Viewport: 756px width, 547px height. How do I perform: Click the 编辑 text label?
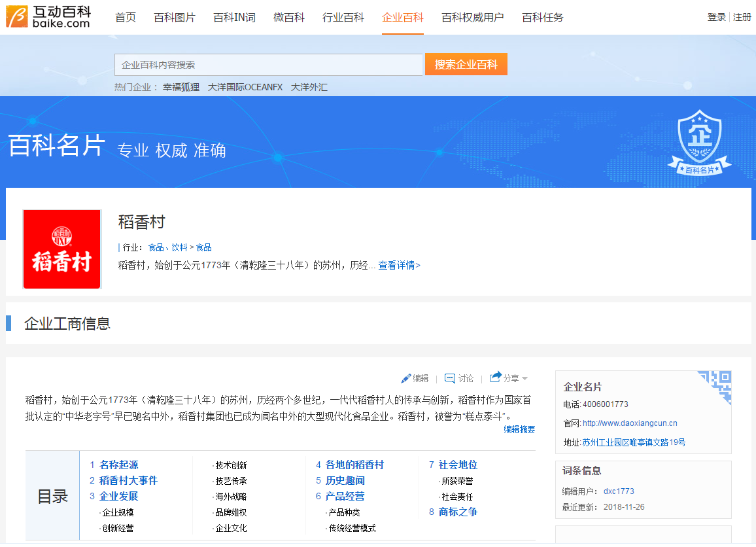coord(421,379)
